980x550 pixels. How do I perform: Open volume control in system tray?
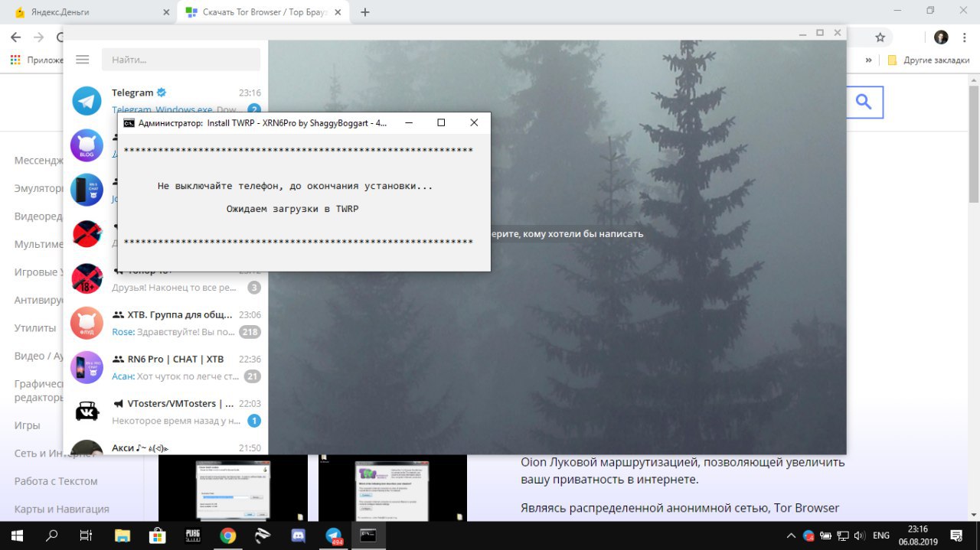pos(860,535)
